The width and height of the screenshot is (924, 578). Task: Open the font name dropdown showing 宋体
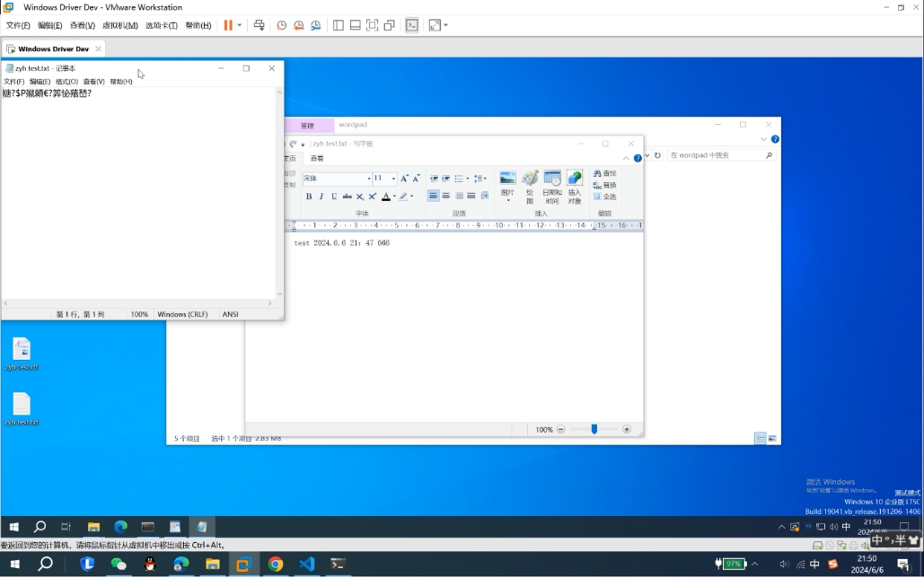click(336, 179)
